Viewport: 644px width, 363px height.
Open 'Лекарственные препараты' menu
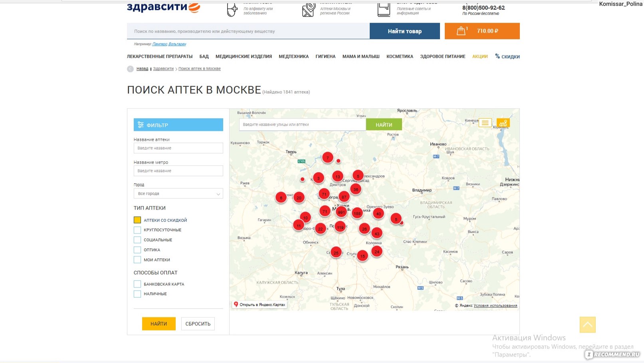[160, 57]
